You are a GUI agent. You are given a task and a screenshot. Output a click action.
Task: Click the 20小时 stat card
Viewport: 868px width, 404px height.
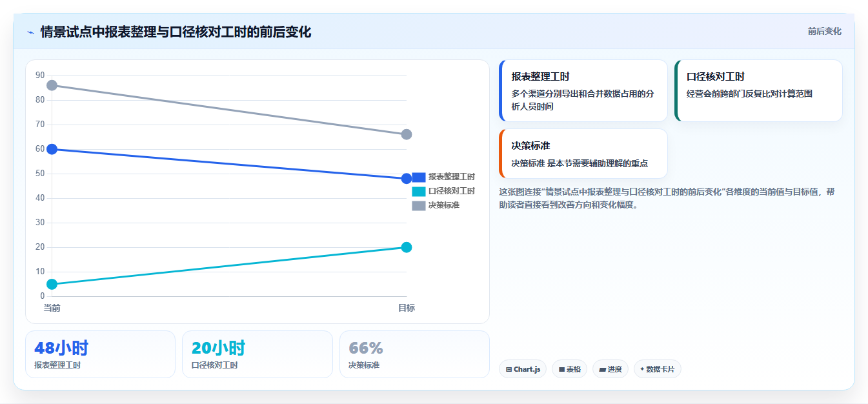pos(257,354)
